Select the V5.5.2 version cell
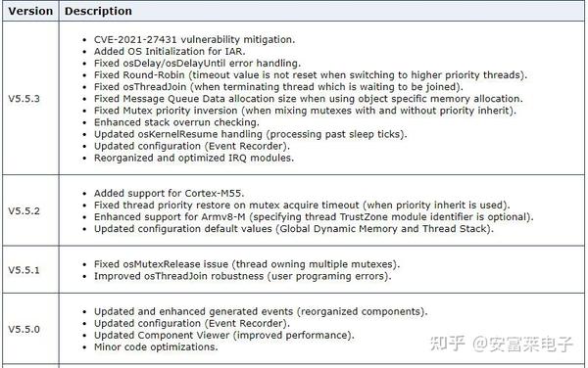 [x=30, y=210]
